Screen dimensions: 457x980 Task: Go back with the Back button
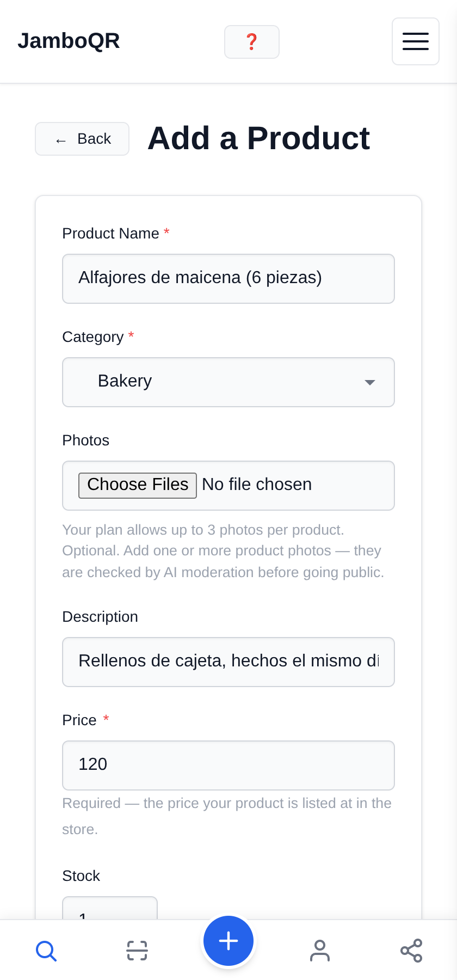pyautogui.click(x=82, y=139)
